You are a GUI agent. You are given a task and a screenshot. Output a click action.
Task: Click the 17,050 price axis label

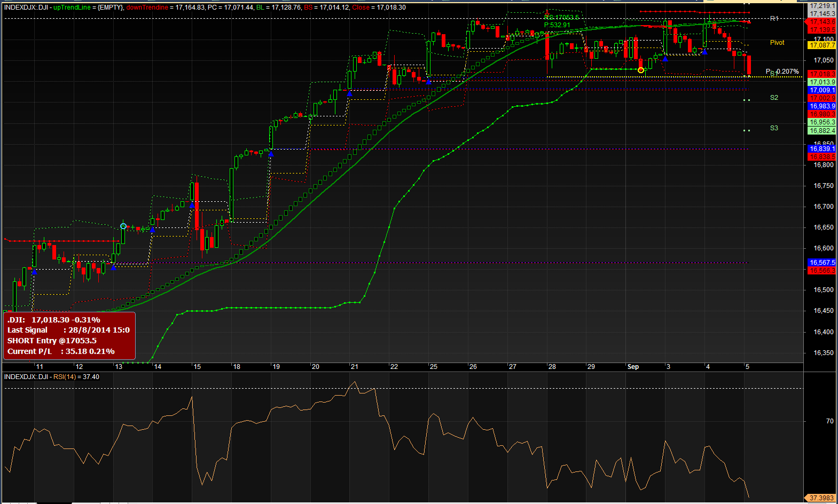click(x=824, y=60)
